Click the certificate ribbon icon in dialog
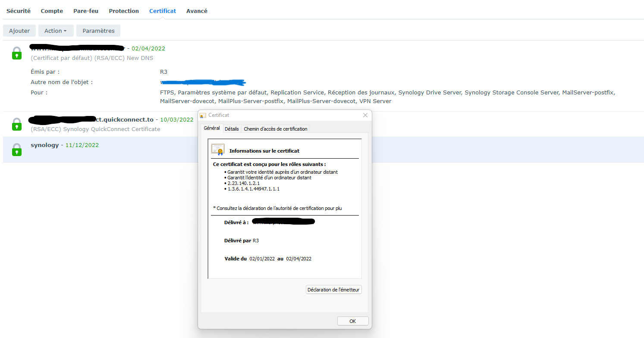 point(217,150)
